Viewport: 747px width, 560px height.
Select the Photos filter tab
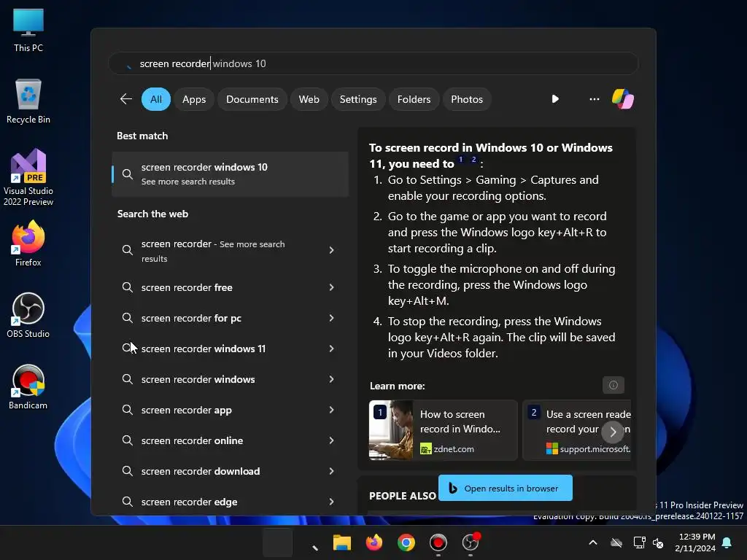point(467,99)
